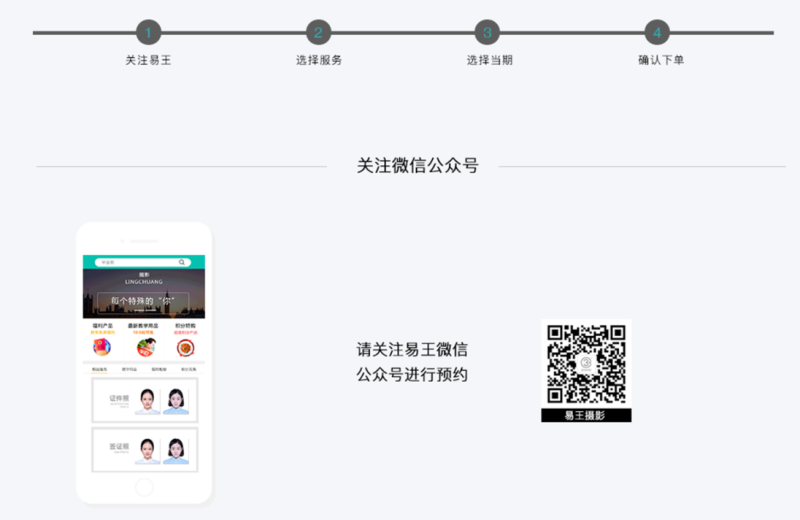Click step 1 circle for 关注易王
The width and height of the screenshot is (800, 520).
pos(148,33)
